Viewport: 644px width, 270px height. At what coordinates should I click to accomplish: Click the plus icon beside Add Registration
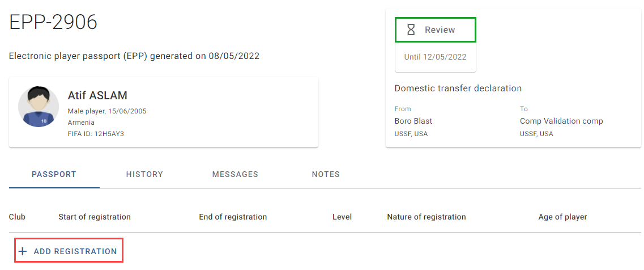[x=23, y=251]
